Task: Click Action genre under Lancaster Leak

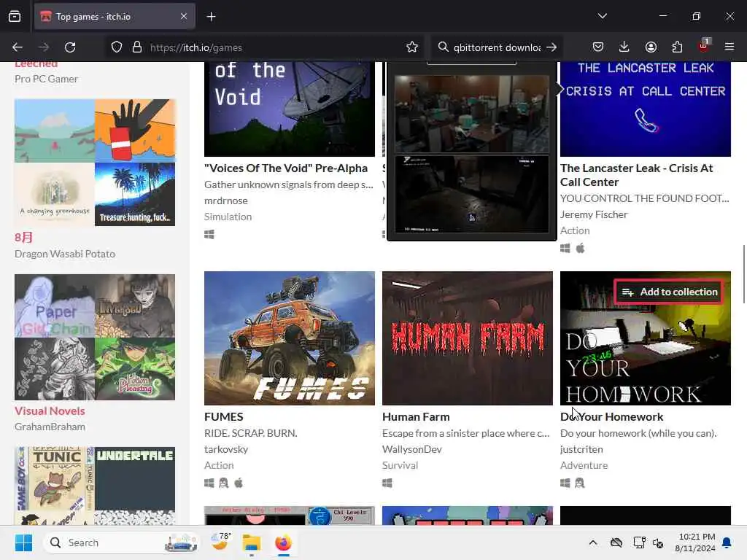Action: [x=575, y=230]
